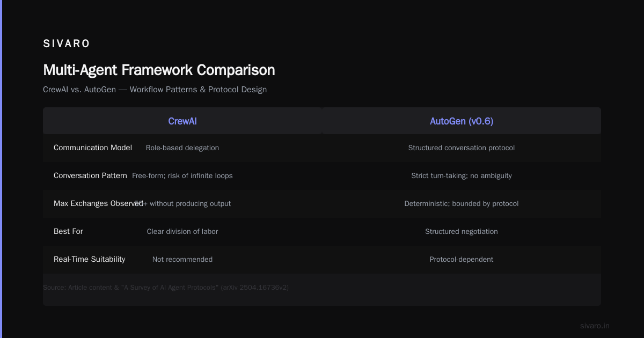Click the 'CrewAI vs. AutoGen' subtitle line
This screenshot has height=338, width=644.
pos(155,90)
